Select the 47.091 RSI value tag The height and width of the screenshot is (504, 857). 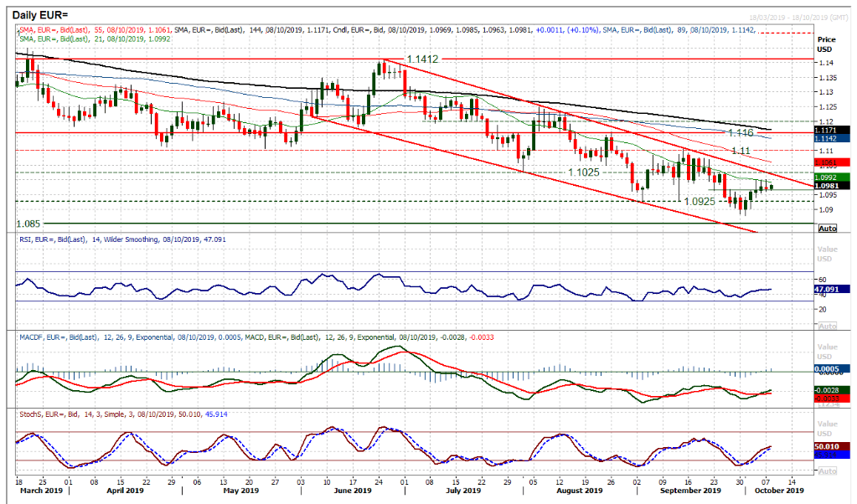pyautogui.click(x=826, y=289)
